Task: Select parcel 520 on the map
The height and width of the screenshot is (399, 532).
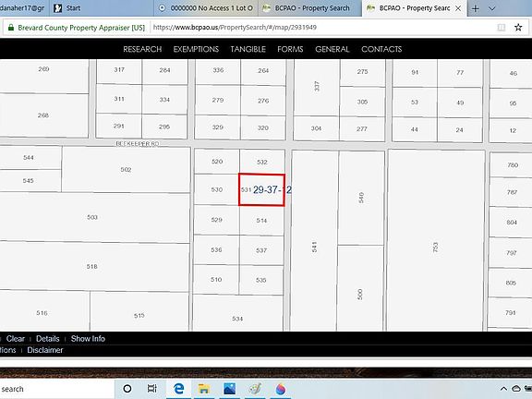Action: [217, 162]
